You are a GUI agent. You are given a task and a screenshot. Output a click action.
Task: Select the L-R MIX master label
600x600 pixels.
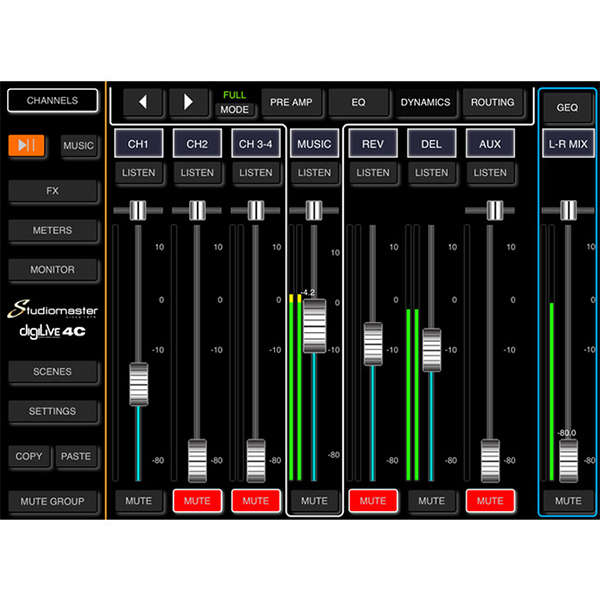click(568, 144)
